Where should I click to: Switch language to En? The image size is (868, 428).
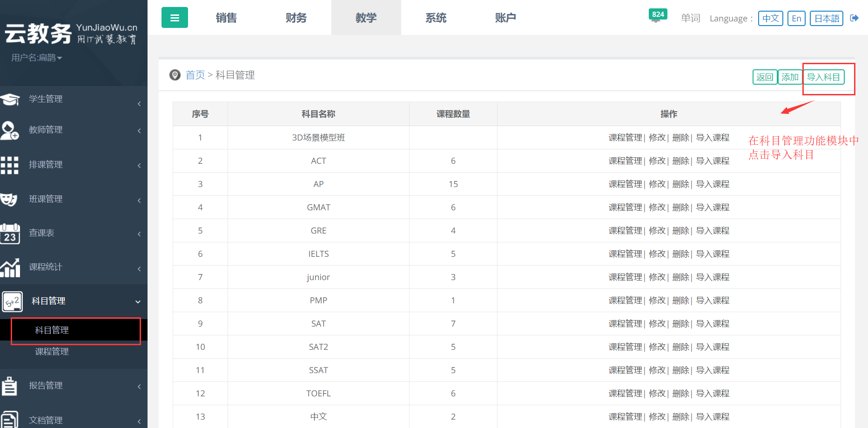[796, 18]
